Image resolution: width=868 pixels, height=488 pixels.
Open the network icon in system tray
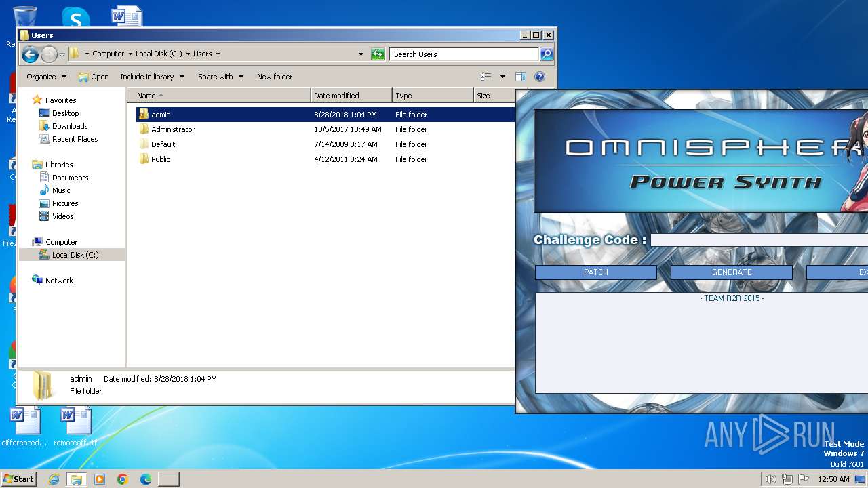pyautogui.click(x=787, y=479)
